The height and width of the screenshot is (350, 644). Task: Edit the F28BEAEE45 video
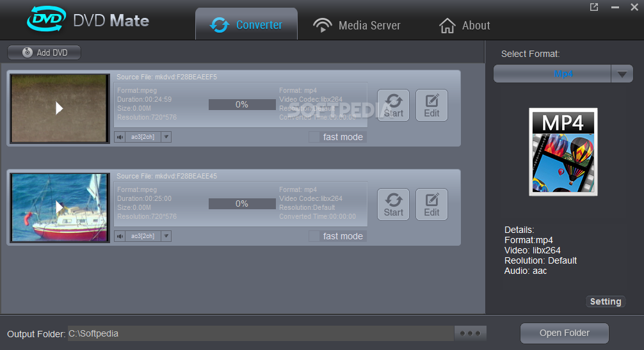point(431,204)
